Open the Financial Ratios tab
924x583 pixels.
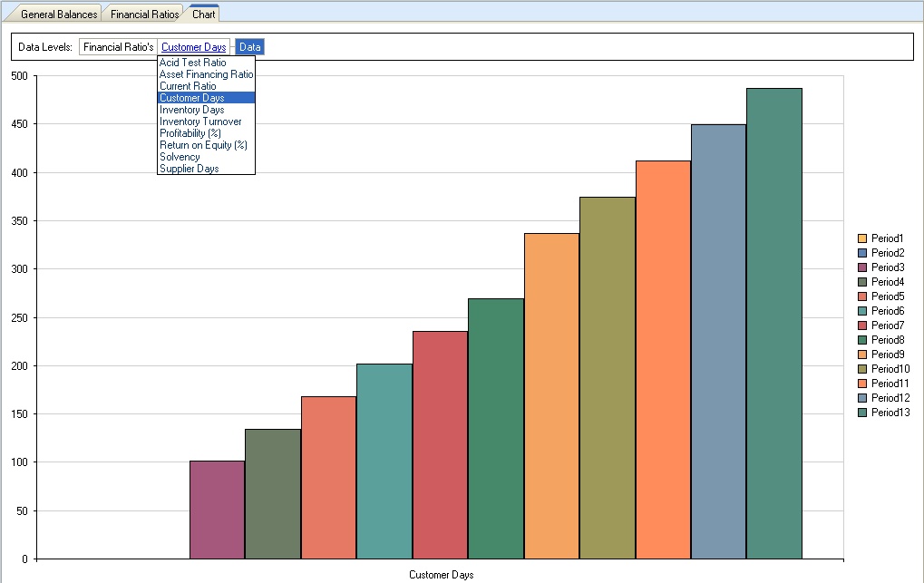142,15
